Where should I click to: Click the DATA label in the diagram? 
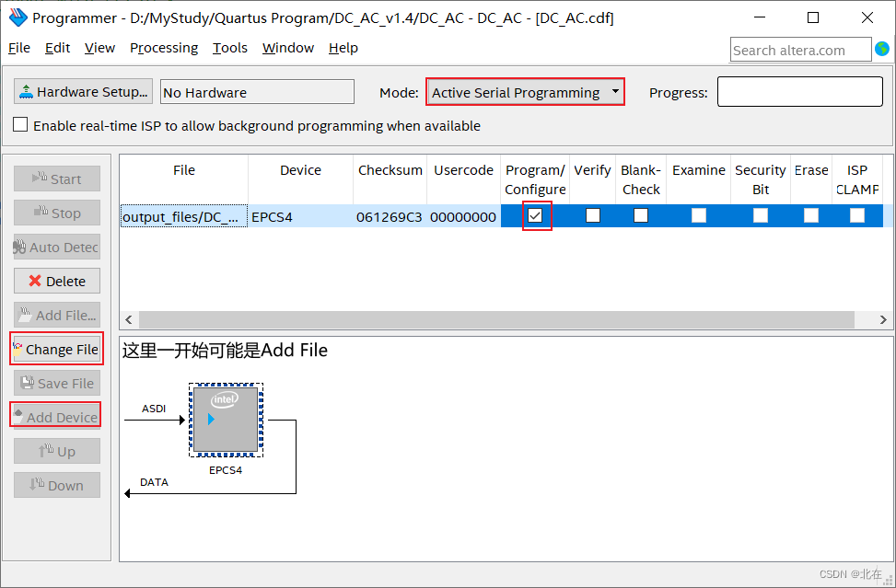point(154,482)
